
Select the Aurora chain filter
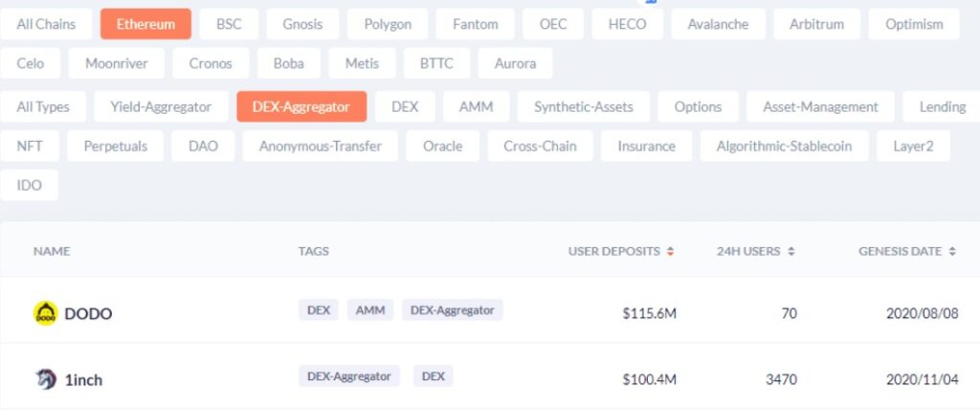pos(515,63)
